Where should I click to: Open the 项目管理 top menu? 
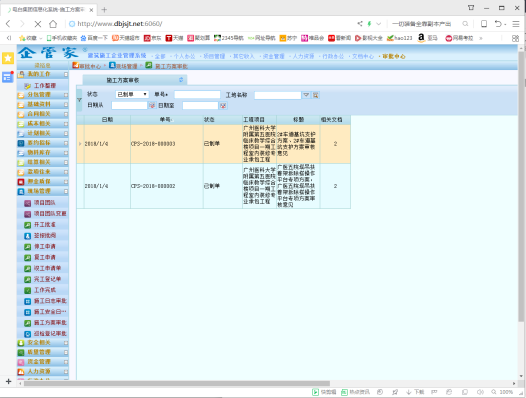pos(214,56)
